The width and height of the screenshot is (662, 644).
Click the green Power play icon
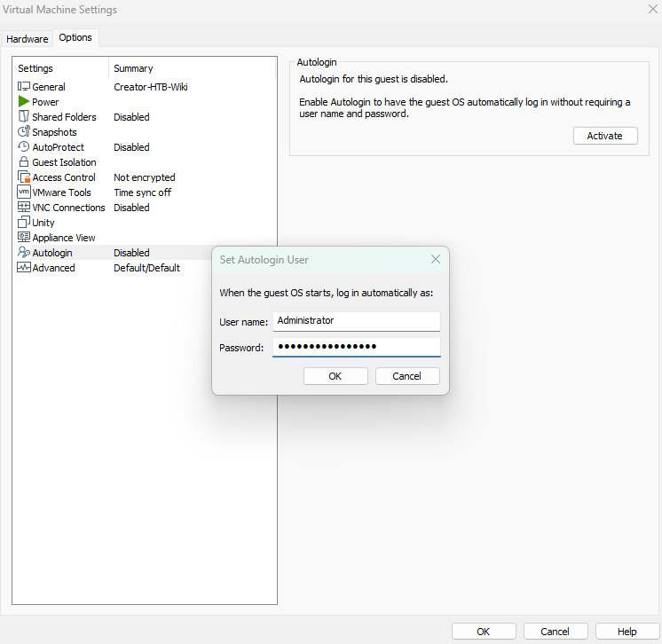click(24, 102)
